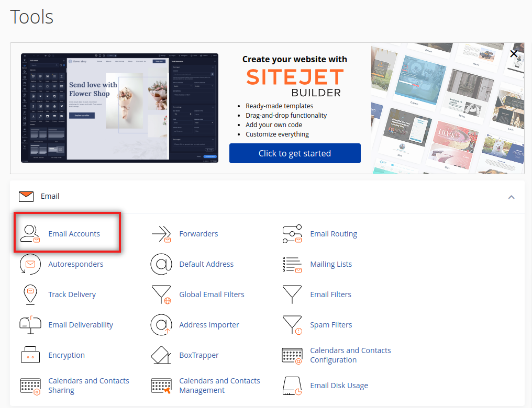Screen dimensions: 532x408
Task: Click the 'Ready-made templates' bullet text
Action: (x=279, y=106)
